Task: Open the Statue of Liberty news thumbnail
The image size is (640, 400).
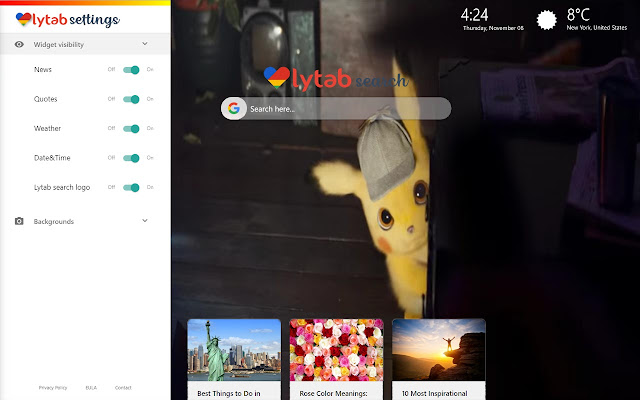Action: [x=234, y=350]
